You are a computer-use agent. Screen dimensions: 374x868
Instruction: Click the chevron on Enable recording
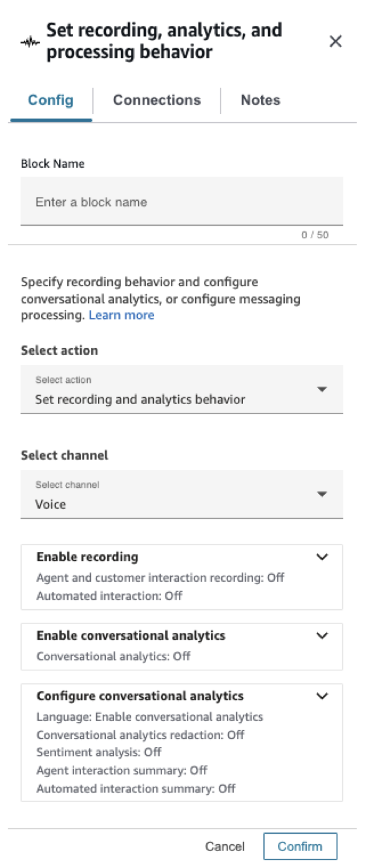pos(322,557)
